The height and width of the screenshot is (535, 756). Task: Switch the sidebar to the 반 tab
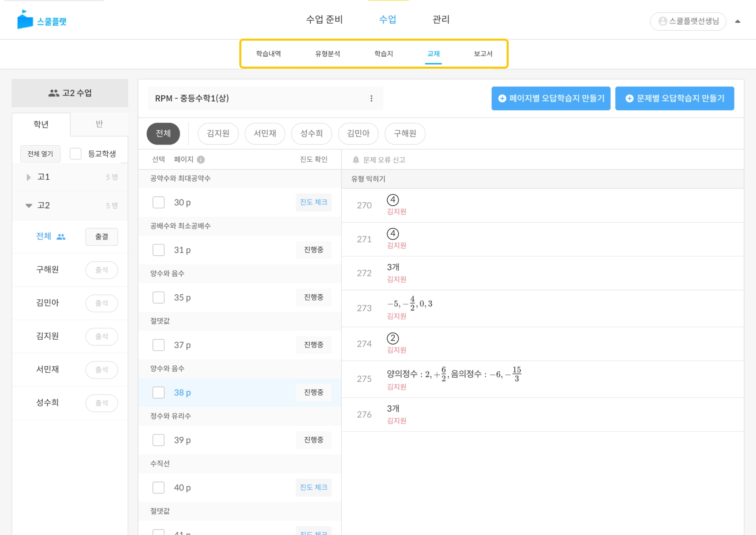point(99,124)
